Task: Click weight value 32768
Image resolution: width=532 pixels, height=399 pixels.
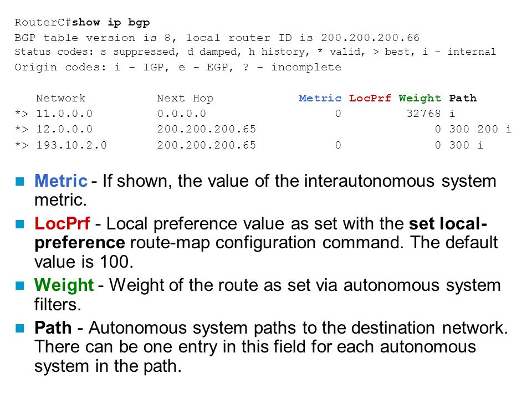Action: click(x=424, y=114)
